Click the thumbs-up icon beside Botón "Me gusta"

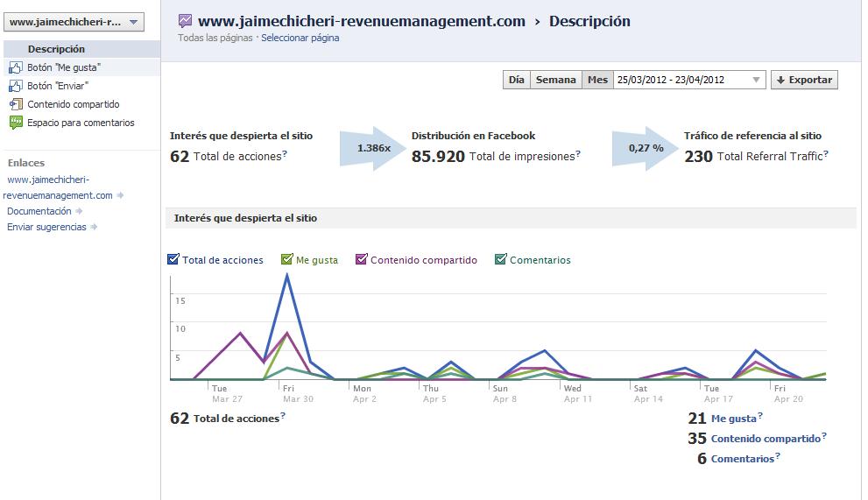[x=16, y=68]
